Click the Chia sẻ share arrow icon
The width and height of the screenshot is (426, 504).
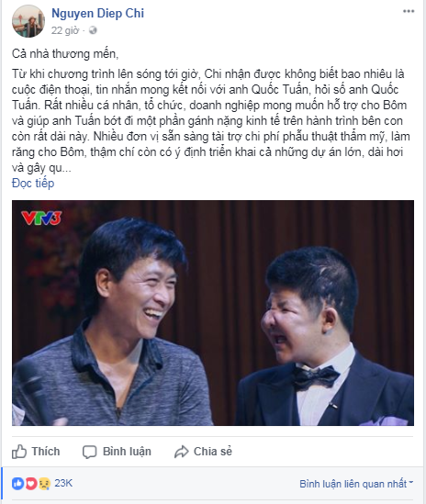tap(182, 452)
